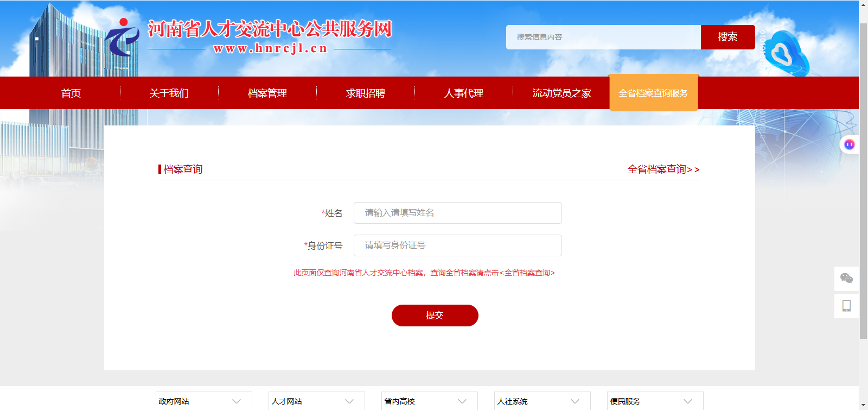Click the scrollbar up arrow
This screenshot has width=868, height=410.
[863, 4]
